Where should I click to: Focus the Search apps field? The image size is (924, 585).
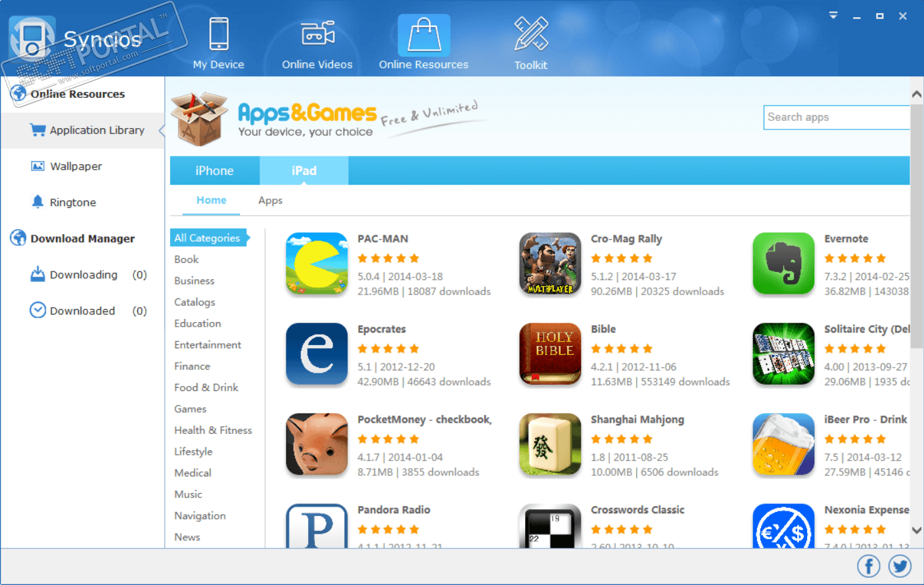point(837,117)
